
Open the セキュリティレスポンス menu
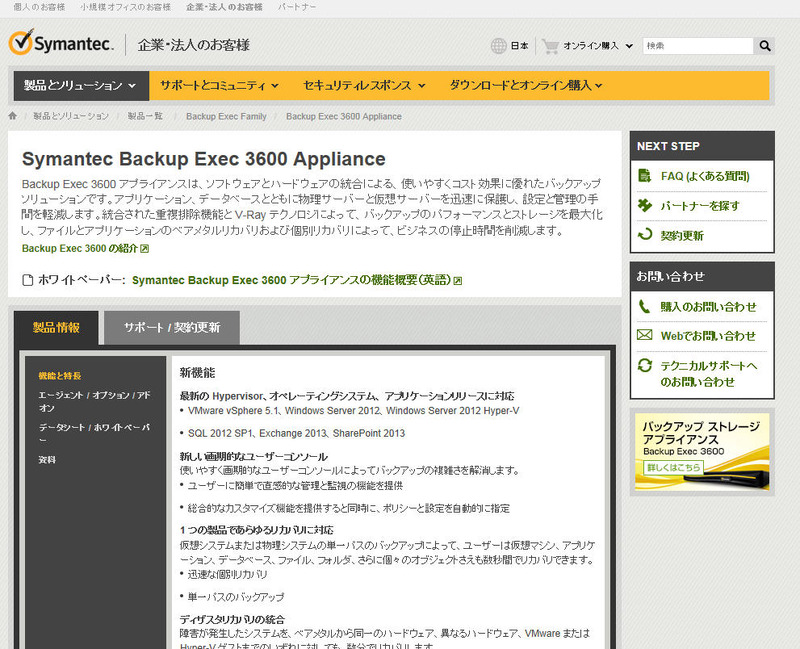click(x=364, y=86)
